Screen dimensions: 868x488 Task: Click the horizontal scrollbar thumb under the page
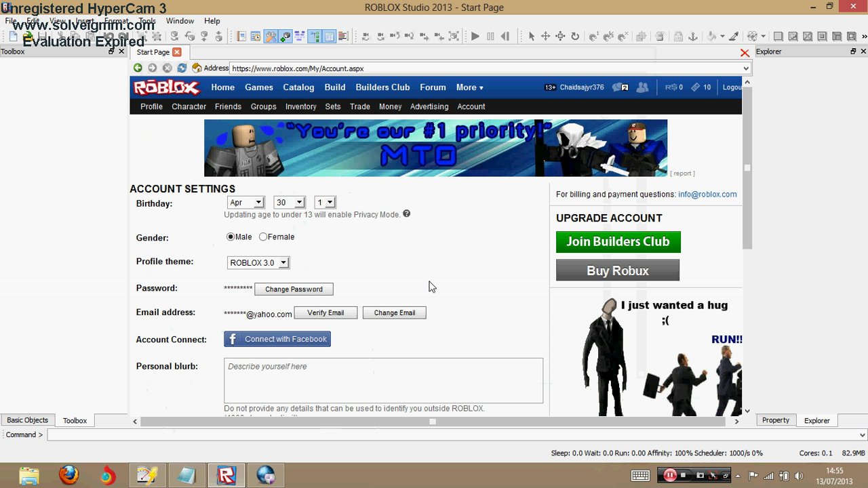point(433,422)
